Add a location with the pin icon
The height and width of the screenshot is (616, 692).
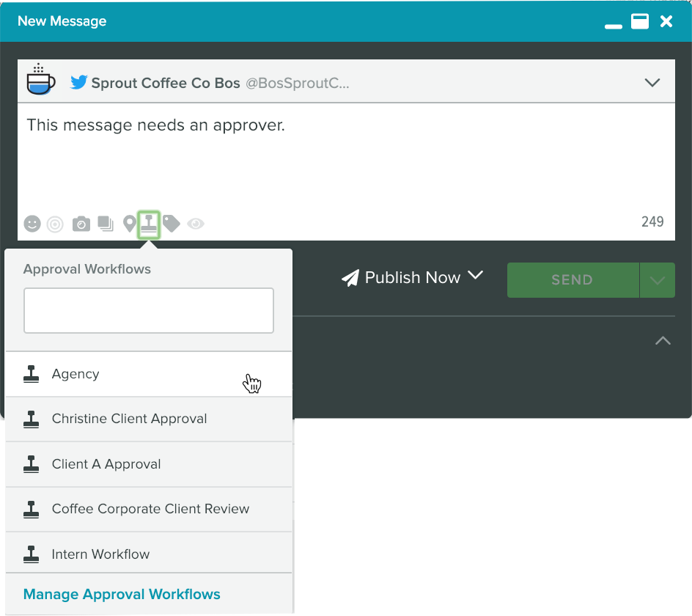tap(129, 224)
